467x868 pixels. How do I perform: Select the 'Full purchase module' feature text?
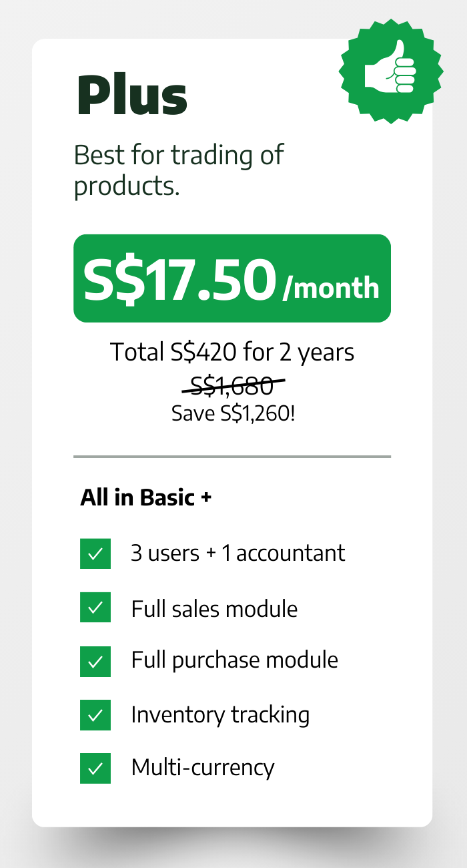click(235, 660)
